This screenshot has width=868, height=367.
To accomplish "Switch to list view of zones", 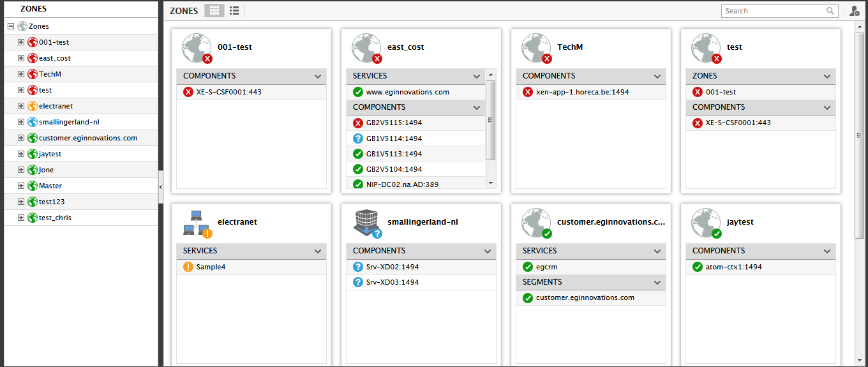I will click(234, 11).
